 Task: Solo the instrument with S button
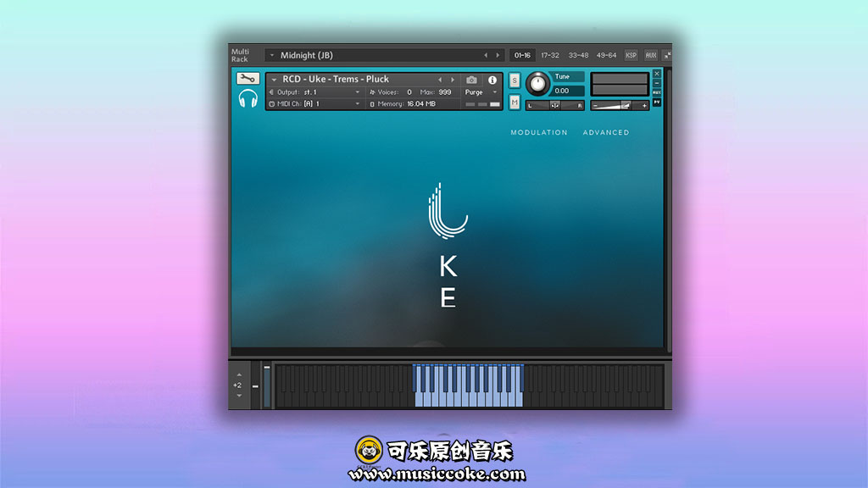click(515, 80)
